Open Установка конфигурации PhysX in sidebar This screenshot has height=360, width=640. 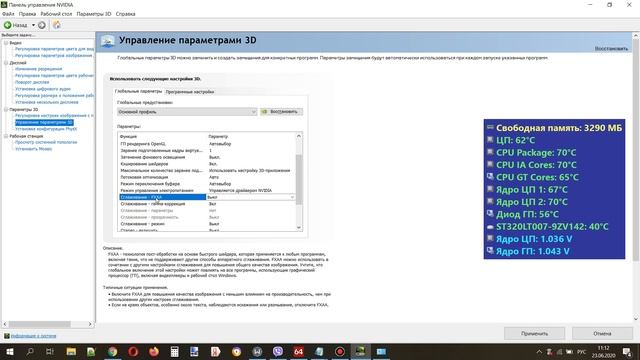tap(46, 129)
